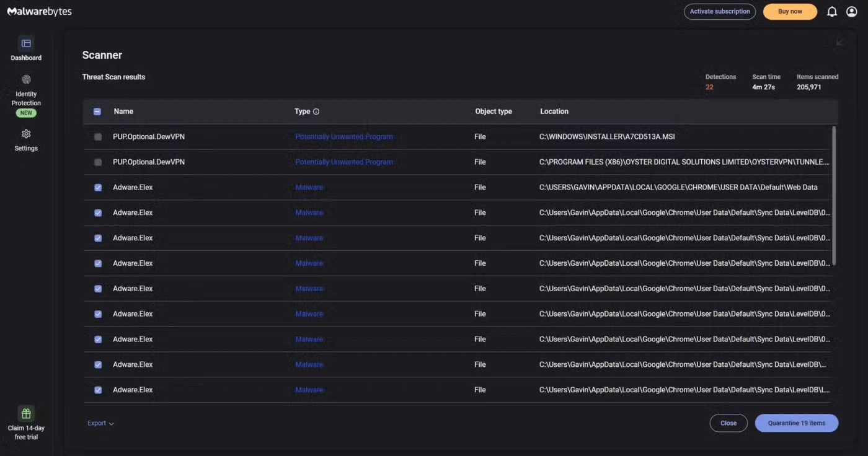Image resolution: width=868 pixels, height=456 pixels.
Task: Sort by the Type column header
Action: click(302, 112)
